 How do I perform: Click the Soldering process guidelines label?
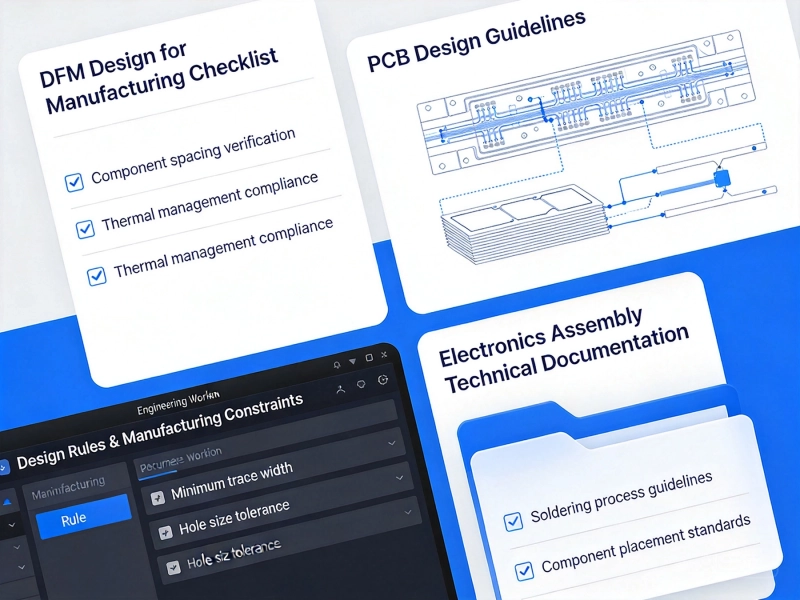point(621,497)
